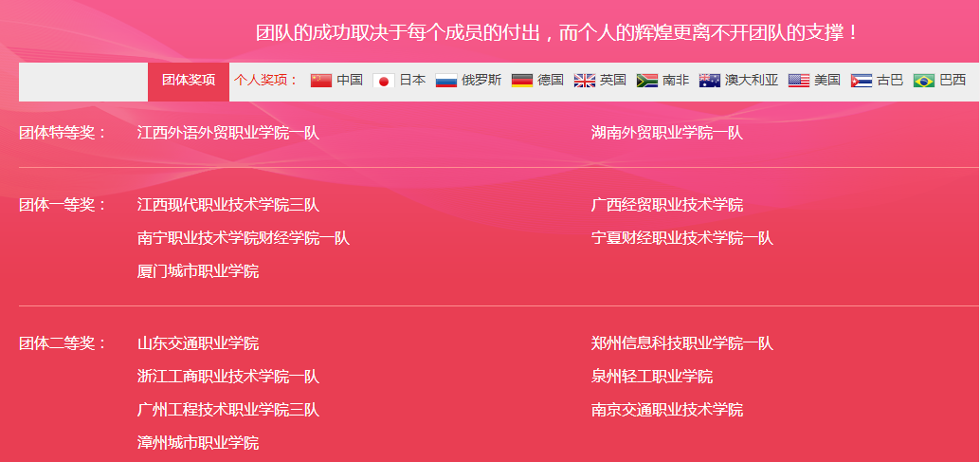Open 南京交通职业技术学院 entry

coord(667,410)
